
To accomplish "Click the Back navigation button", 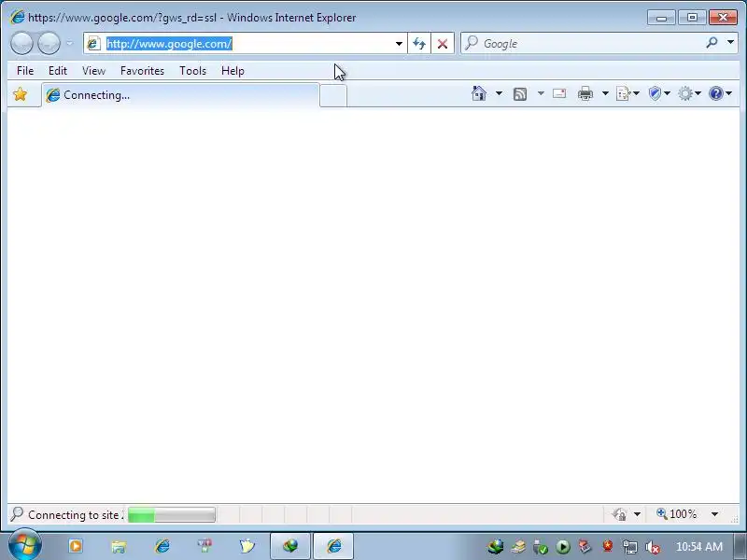I will (21, 43).
